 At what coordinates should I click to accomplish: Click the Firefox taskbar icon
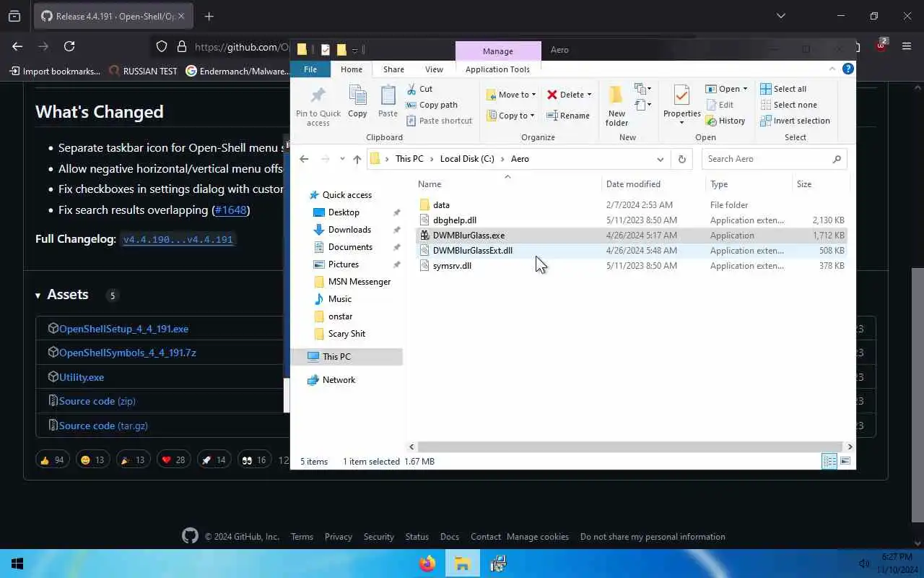click(427, 564)
